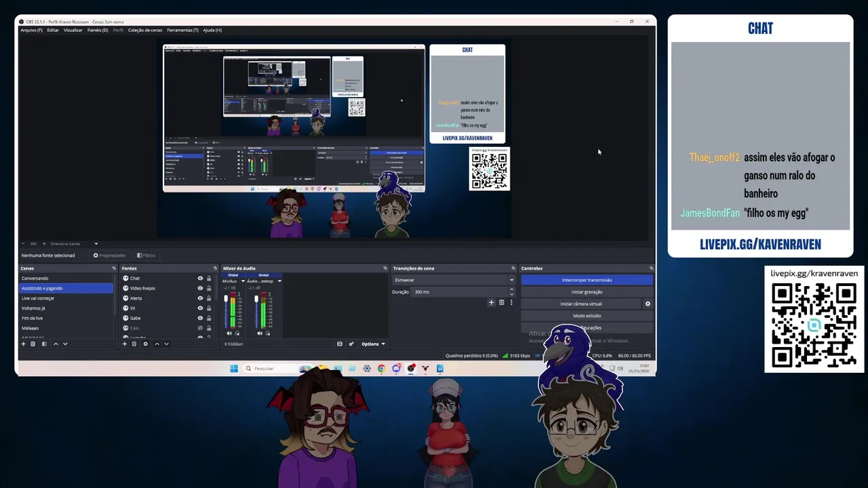The height and width of the screenshot is (488, 868).
Task: Unlock the Video livepix source
Action: click(x=209, y=288)
